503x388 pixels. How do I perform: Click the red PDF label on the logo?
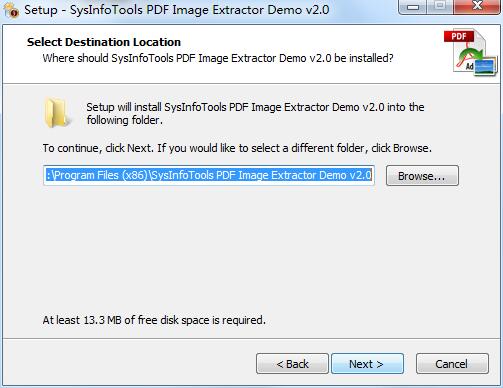point(459,36)
